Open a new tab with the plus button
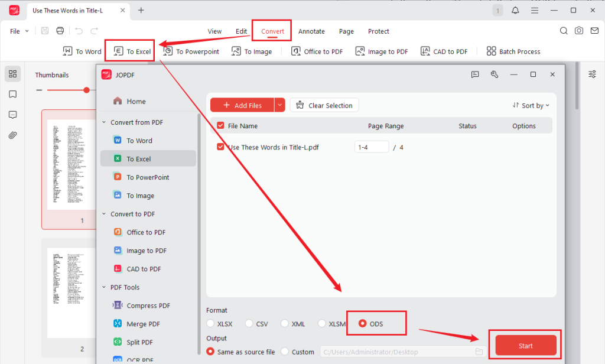Viewport: 605px width, 364px height. [141, 11]
